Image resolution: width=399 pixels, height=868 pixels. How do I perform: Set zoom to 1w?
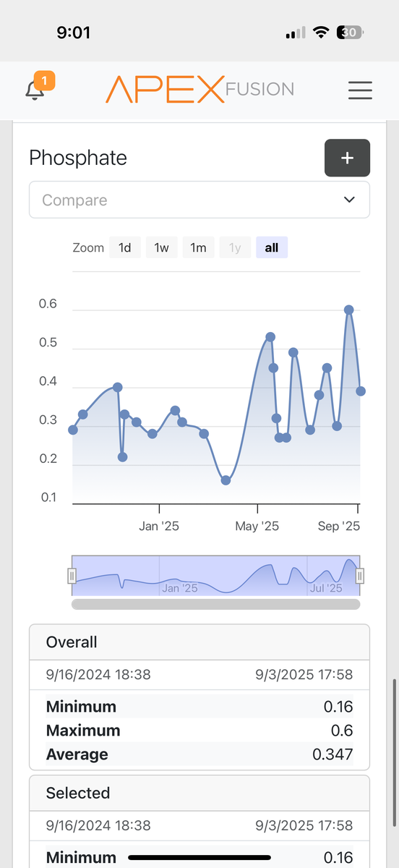coord(161,247)
